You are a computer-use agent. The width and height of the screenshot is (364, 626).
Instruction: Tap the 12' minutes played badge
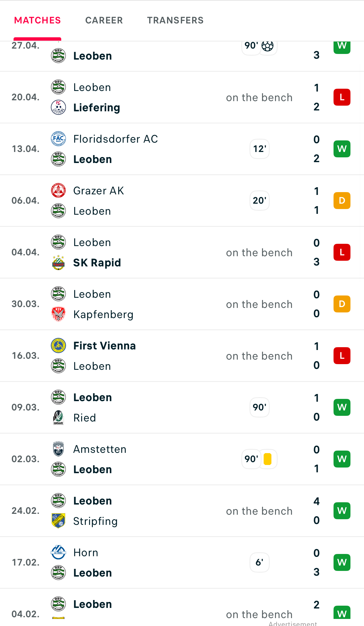260,149
